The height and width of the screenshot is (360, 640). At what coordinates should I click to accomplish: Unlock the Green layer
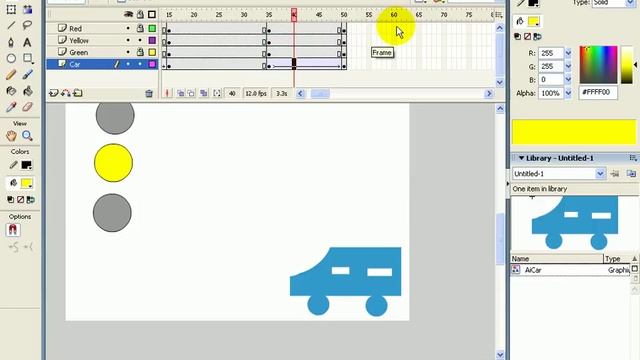click(x=140, y=52)
